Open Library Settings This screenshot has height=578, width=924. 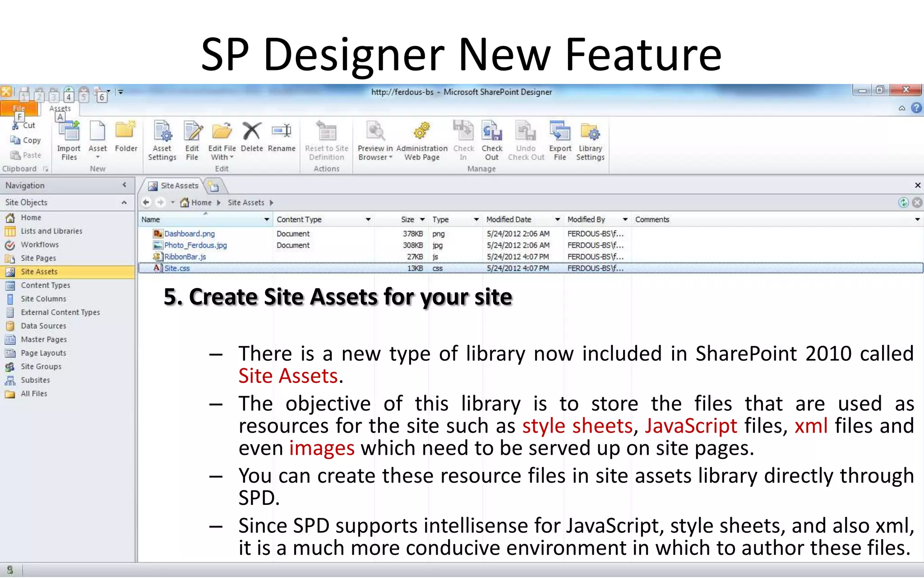pyautogui.click(x=590, y=140)
